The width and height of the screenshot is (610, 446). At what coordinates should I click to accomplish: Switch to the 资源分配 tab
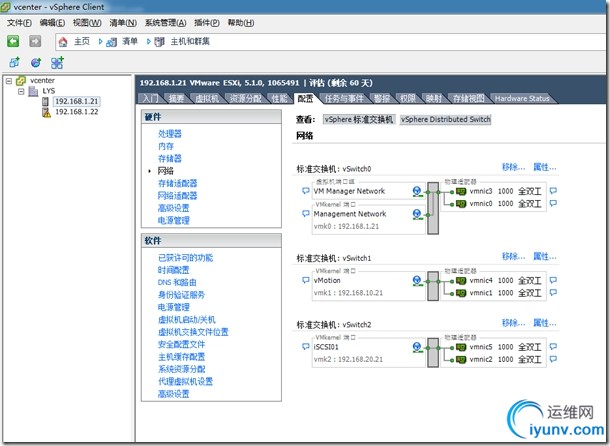[x=245, y=98]
